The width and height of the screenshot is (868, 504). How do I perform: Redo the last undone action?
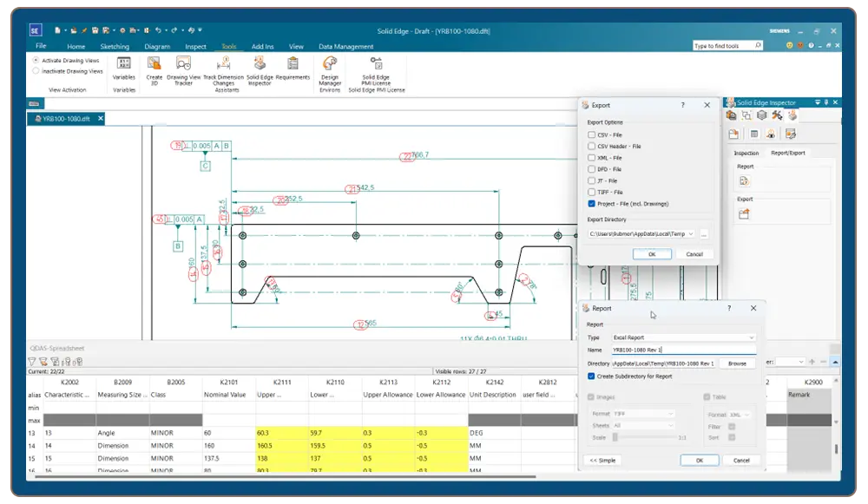pyautogui.click(x=174, y=30)
